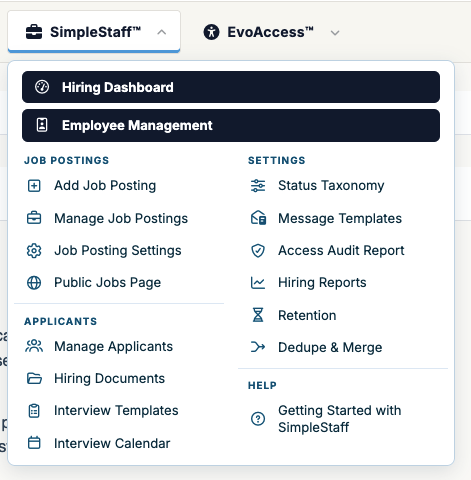Click the Interview Templates clipboard icon

[x=34, y=411]
